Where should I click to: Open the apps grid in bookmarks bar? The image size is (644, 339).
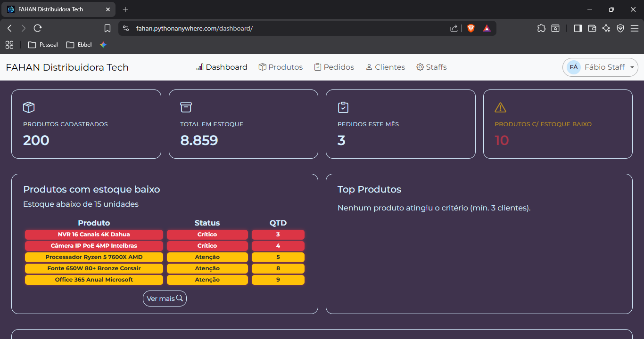coord(9,45)
